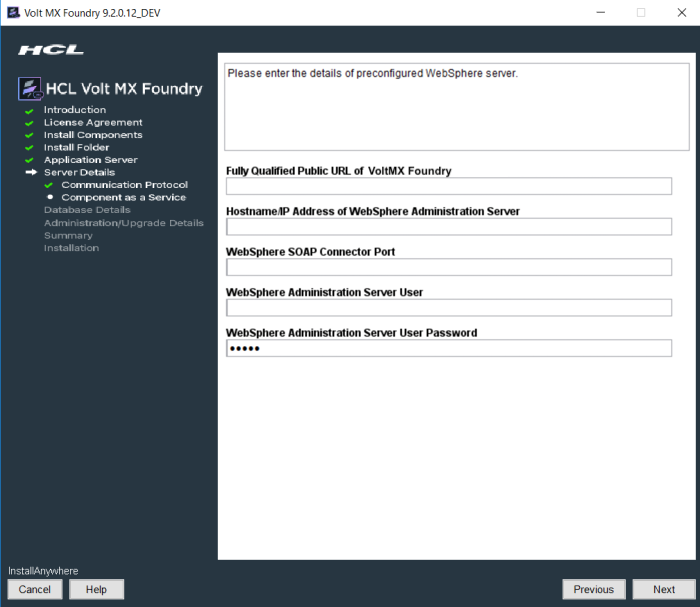Click the Server User Password label
The height and width of the screenshot is (607, 700).
tap(351, 333)
